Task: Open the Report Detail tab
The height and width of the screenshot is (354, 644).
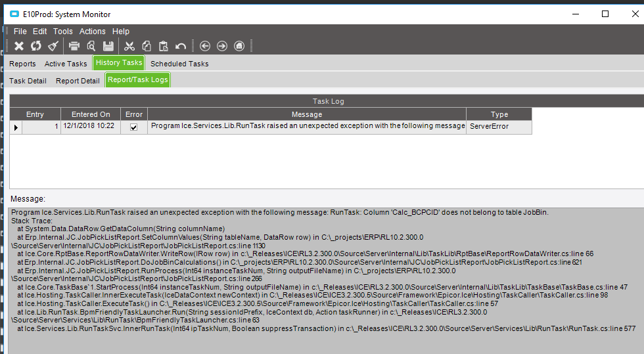Action: [78, 81]
